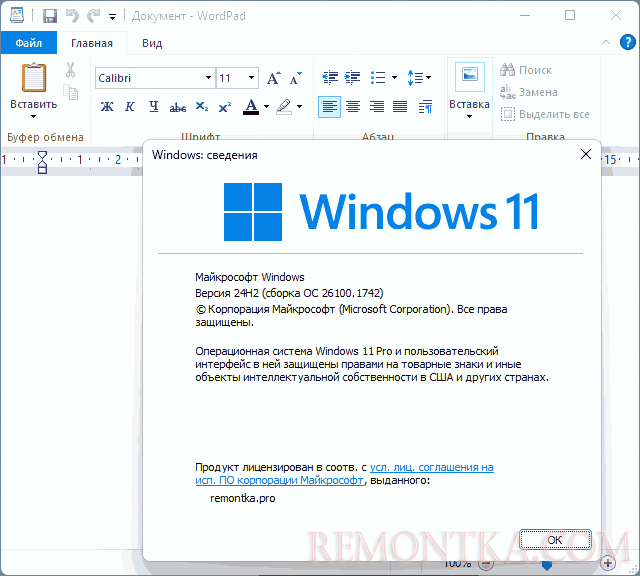Click the Decrease indent icon

pos(330,77)
